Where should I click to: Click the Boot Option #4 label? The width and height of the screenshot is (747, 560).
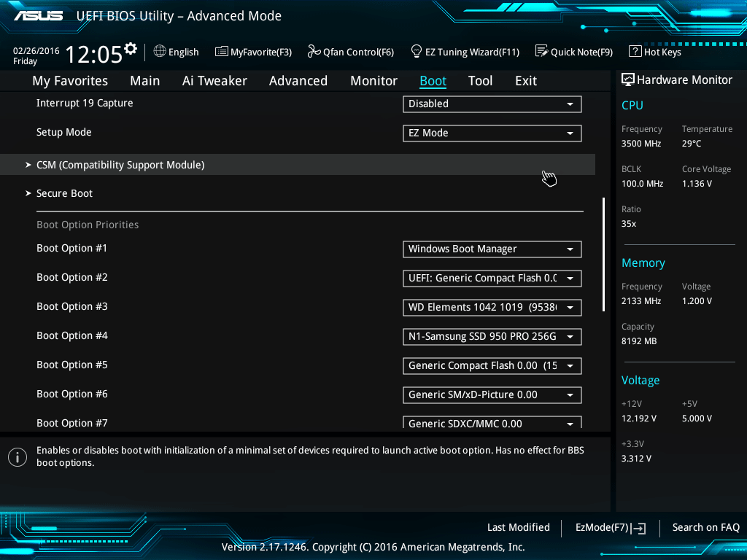72,335
